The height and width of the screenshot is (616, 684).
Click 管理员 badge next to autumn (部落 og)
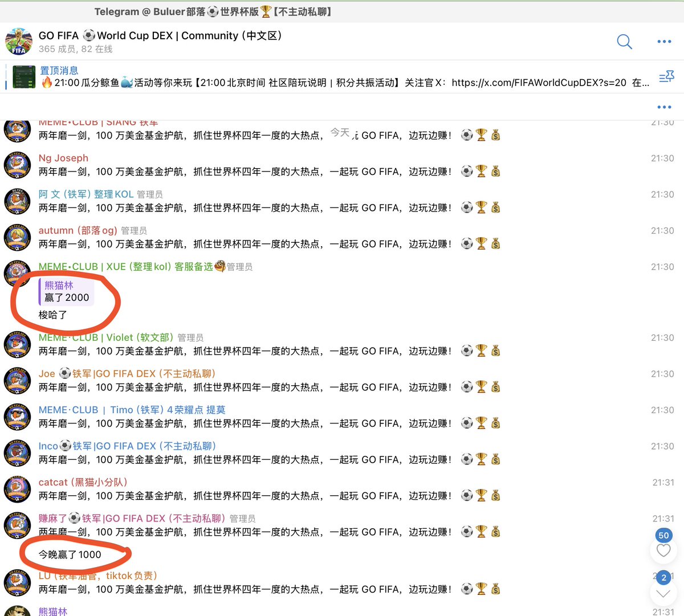[x=134, y=231]
